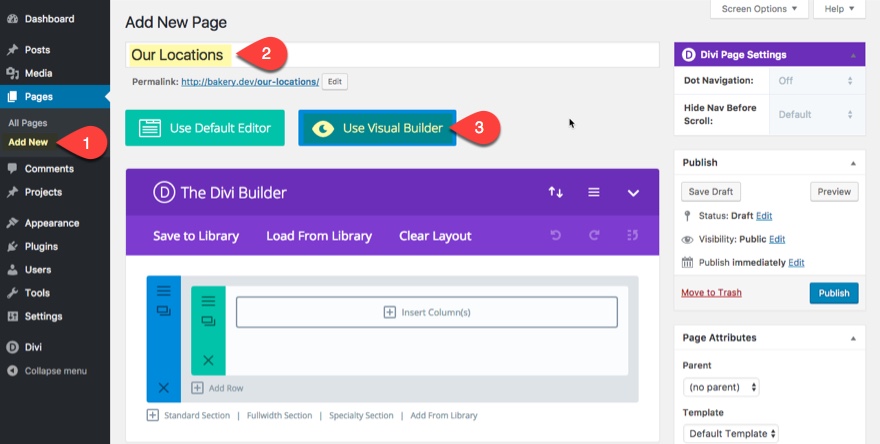The height and width of the screenshot is (444, 880).
Task: Open the Default Template dropdown
Action: pos(731,433)
